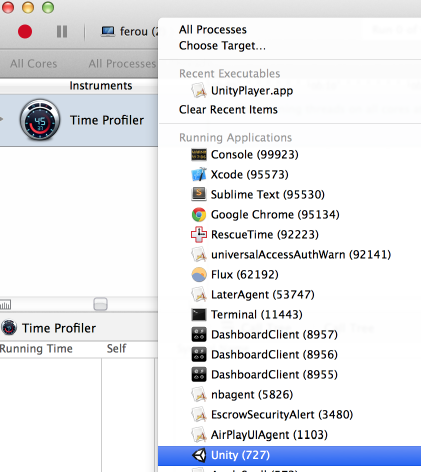This screenshot has height=472, width=421.
Task: Click the track scale slider handle
Action: [100, 304]
